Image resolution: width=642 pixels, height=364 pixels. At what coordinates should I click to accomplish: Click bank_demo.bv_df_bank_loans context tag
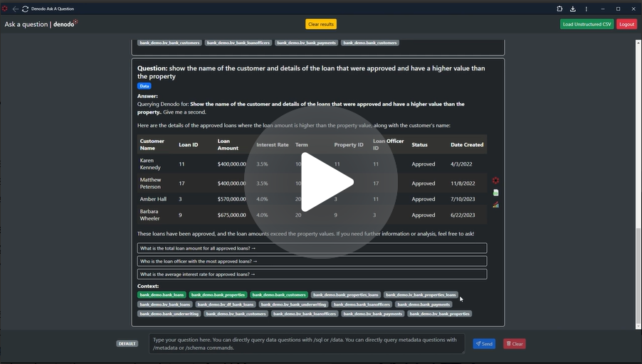[225, 304]
